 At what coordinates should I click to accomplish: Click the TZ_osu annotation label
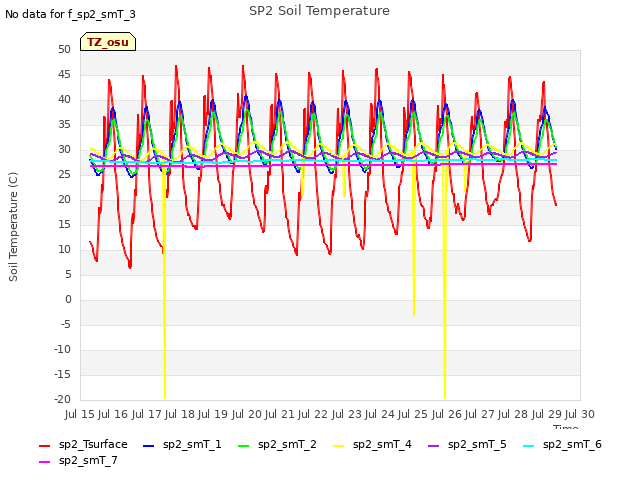(108, 42)
